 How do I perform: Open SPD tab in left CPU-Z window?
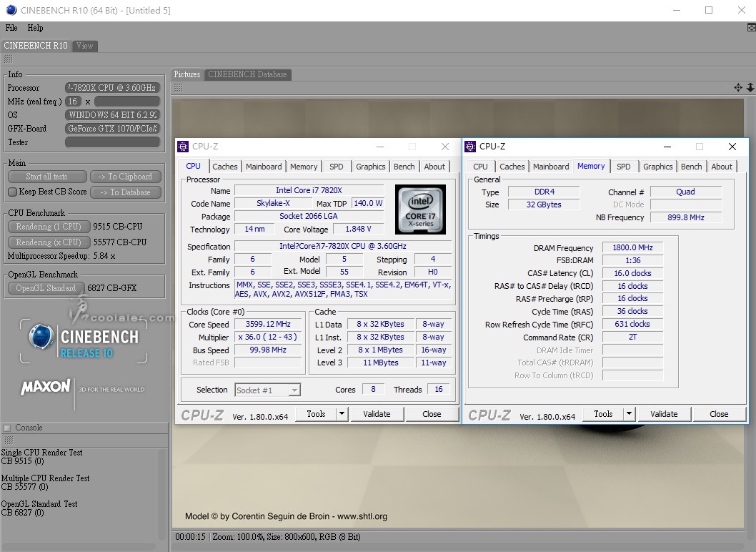pos(337,167)
